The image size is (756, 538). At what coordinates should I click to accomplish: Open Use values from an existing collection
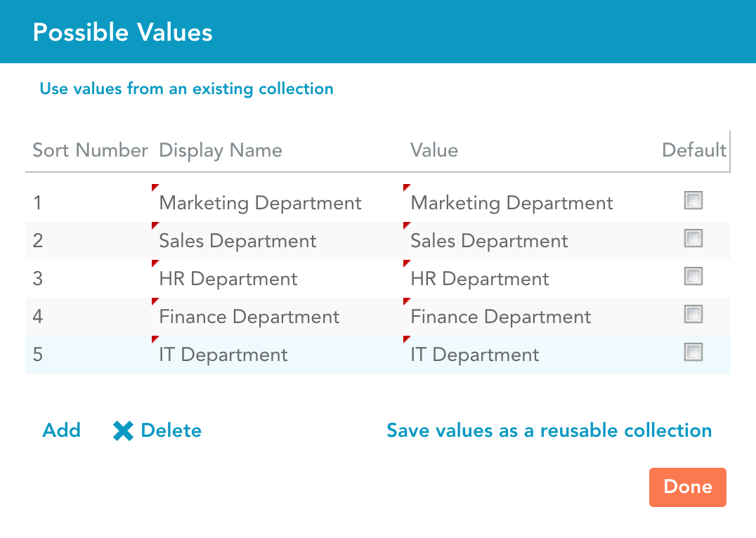[x=186, y=88]
